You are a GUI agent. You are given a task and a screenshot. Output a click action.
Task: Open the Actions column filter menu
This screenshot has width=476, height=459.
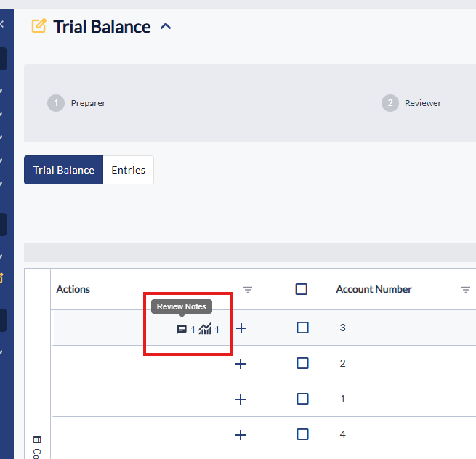[x=248, y=290]
